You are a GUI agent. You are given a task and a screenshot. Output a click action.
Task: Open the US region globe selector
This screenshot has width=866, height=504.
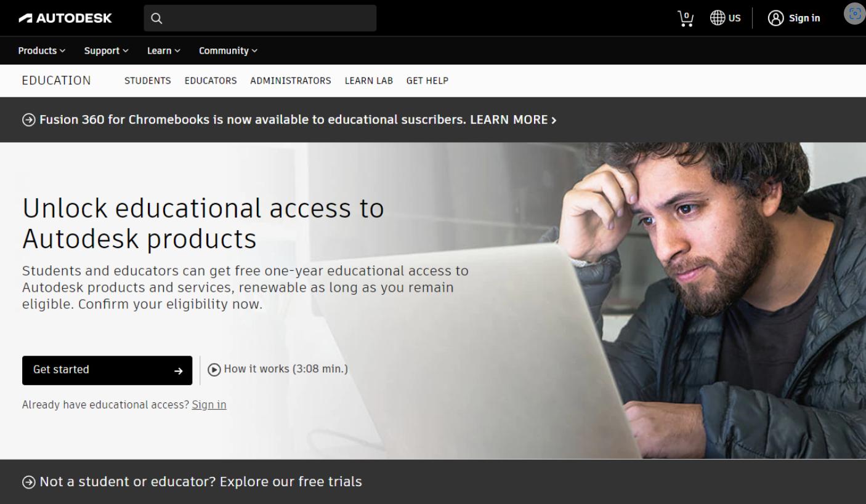tap(725, 18)
